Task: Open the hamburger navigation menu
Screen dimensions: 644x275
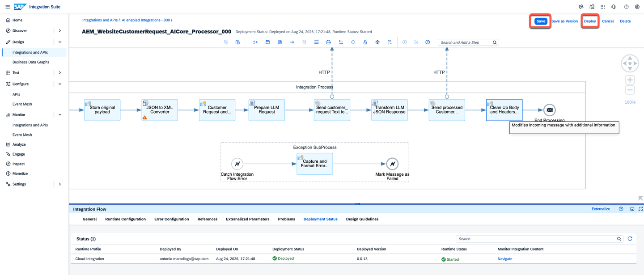Action: tap(8, 7)
